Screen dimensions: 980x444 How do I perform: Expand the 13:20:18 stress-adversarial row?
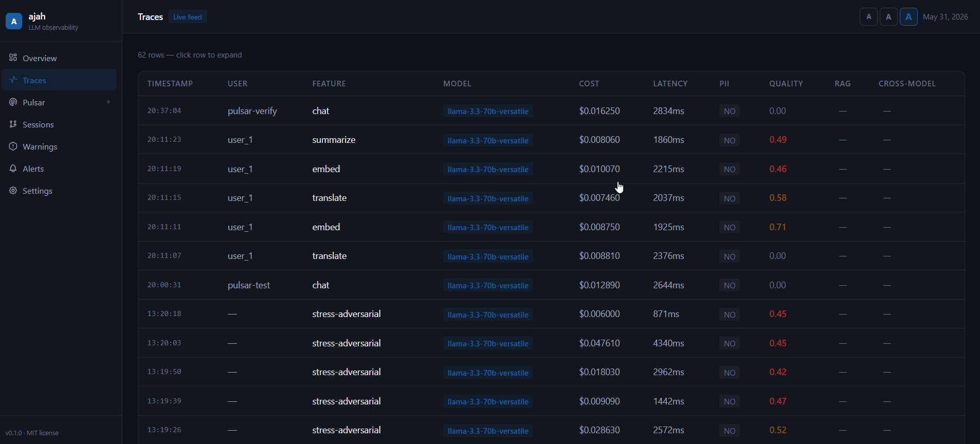[551, 314]
